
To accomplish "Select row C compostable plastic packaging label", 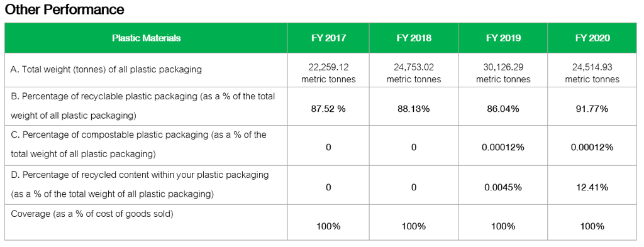I will coord(138,145).
